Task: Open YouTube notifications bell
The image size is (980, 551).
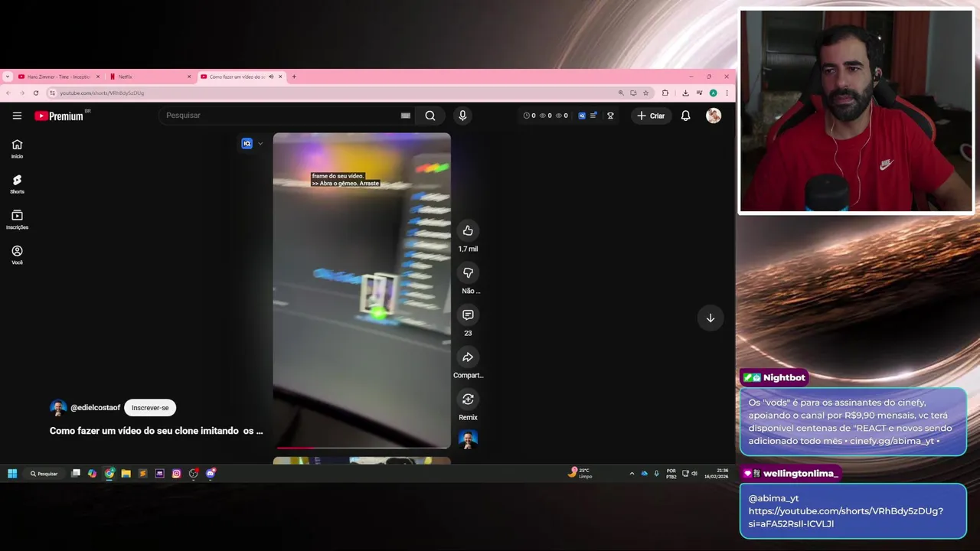Action: 685,116
